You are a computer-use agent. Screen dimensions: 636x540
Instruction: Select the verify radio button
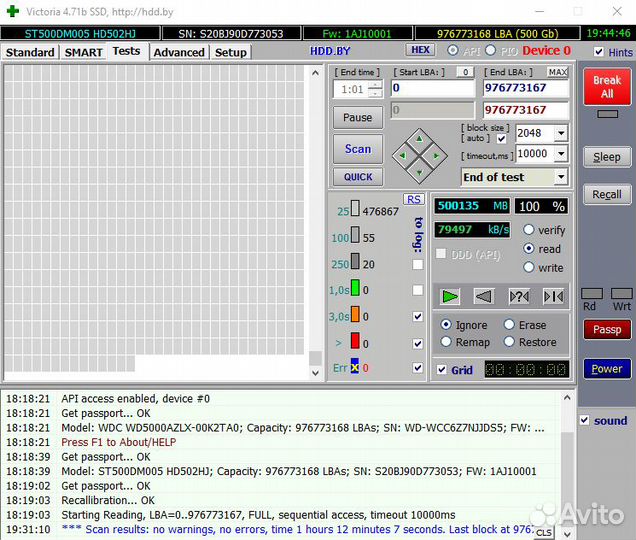pyautogui.click(x=529, y=230)
